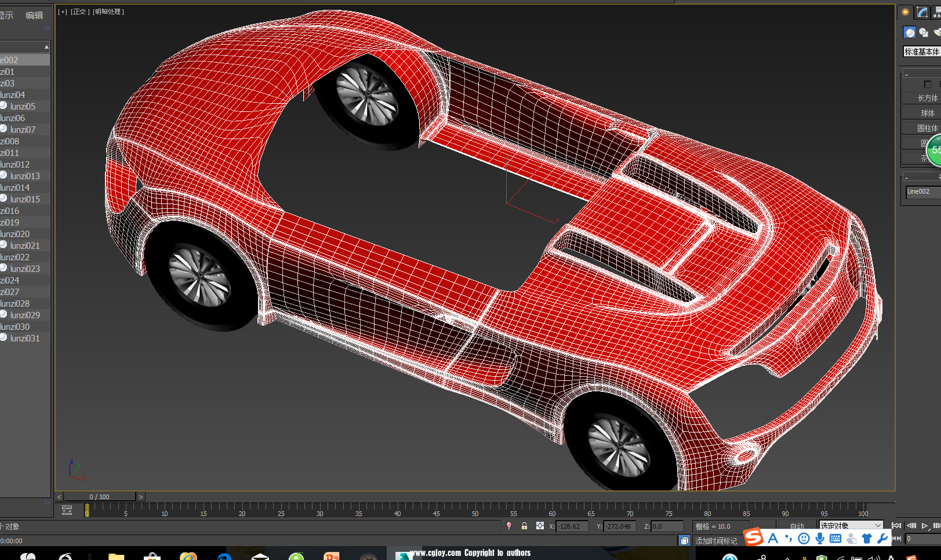The width and height of the screenshot is (941, 560).
Task: Toggle visibility bulb for lunzi07
Action: coord(3,129)
